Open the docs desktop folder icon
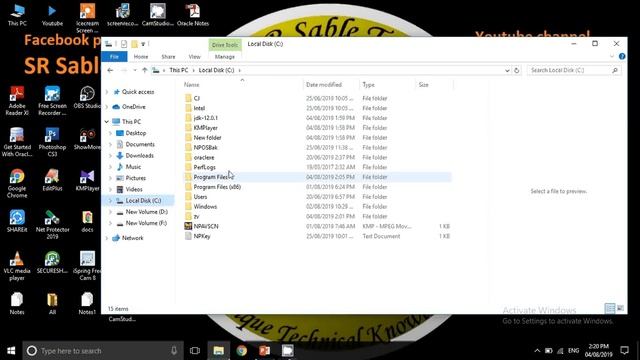 tap(87, 222)
